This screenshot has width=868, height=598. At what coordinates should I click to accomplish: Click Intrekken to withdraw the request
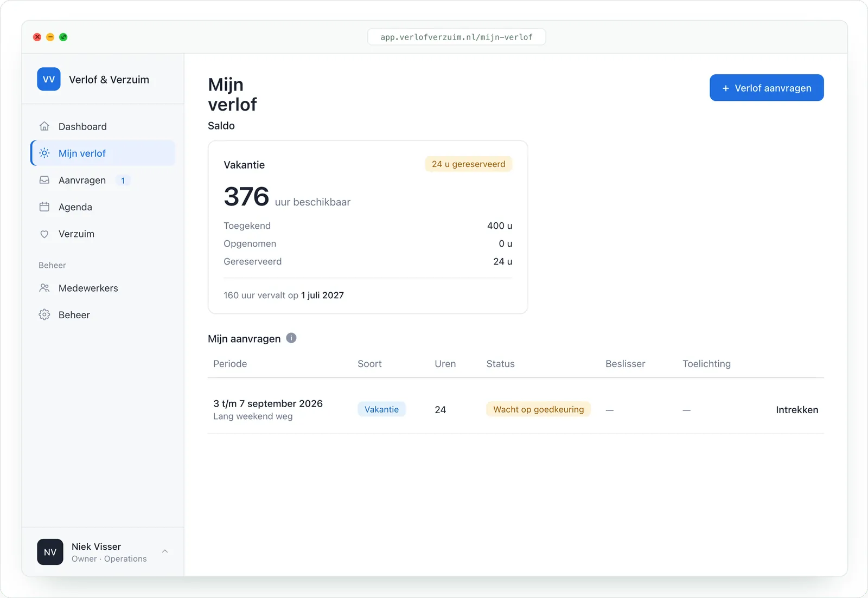(x=797, y=410)
